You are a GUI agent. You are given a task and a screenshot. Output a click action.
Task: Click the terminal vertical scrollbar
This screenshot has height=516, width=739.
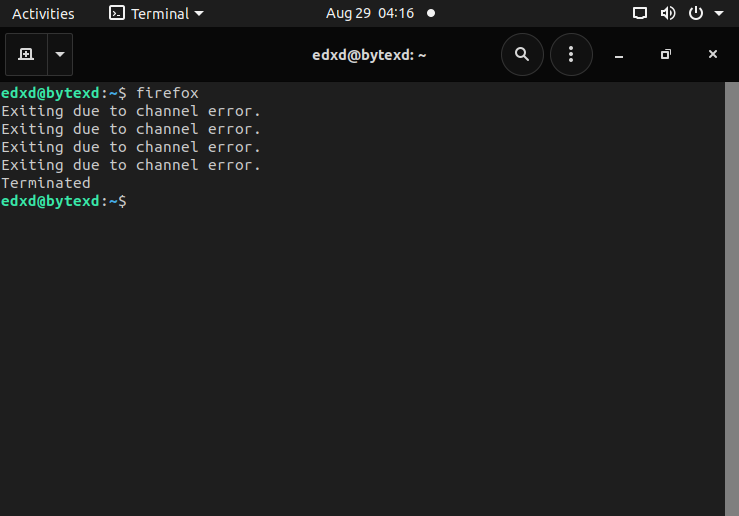731,298
